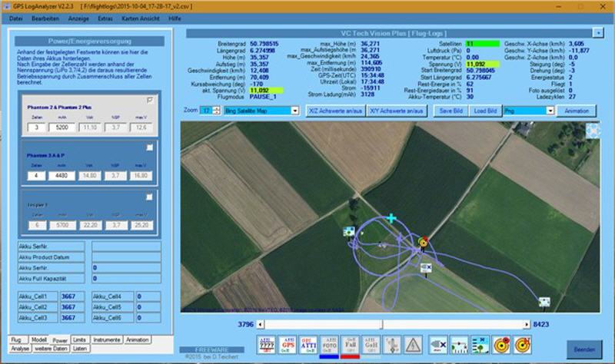The image size is (615, 364).
Task: Click the flight path waypoints icon
Action: coord(459,345)
